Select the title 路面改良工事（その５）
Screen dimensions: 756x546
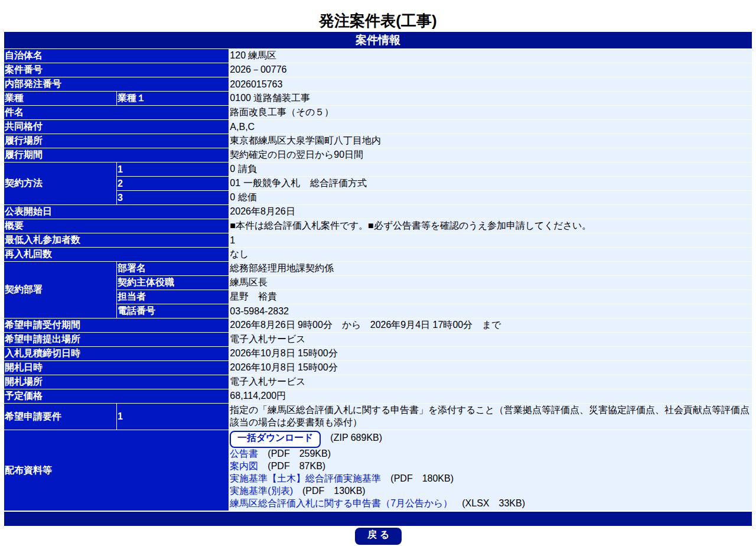(279, 112)
